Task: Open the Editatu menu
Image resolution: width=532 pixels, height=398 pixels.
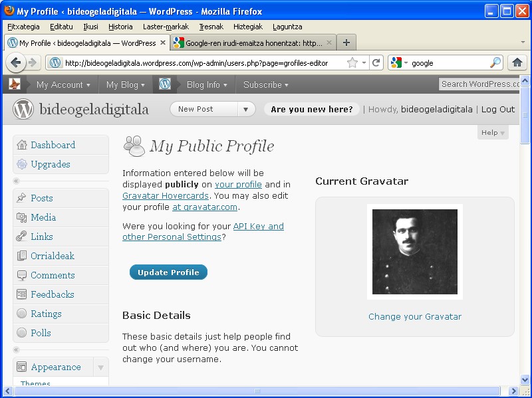Action: tap(61, 27)
